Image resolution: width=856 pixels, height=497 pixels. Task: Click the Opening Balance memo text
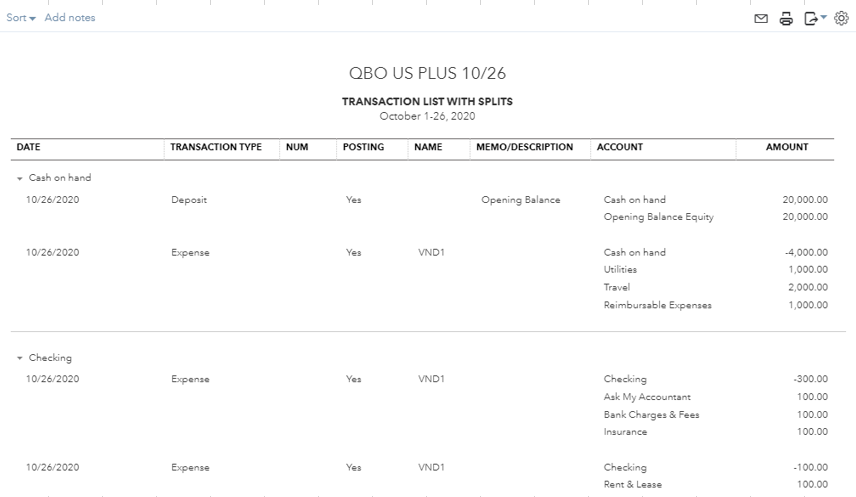coord(521,200)
